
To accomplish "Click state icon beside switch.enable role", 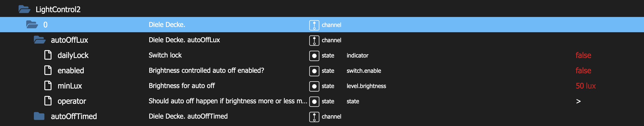I will (314, 71).
